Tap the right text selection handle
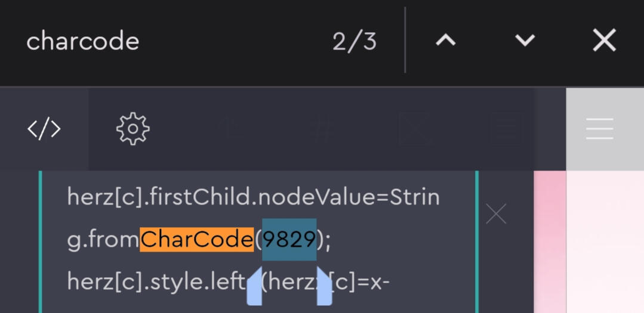The width and height of the screenshot is (644, 313). 324,287
